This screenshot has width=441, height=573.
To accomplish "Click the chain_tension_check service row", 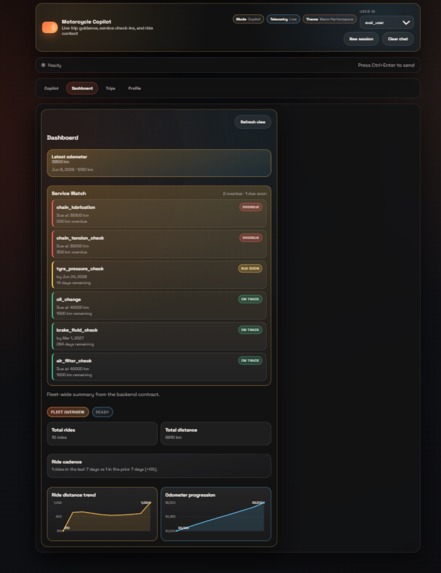I will (x=159, y=244).
